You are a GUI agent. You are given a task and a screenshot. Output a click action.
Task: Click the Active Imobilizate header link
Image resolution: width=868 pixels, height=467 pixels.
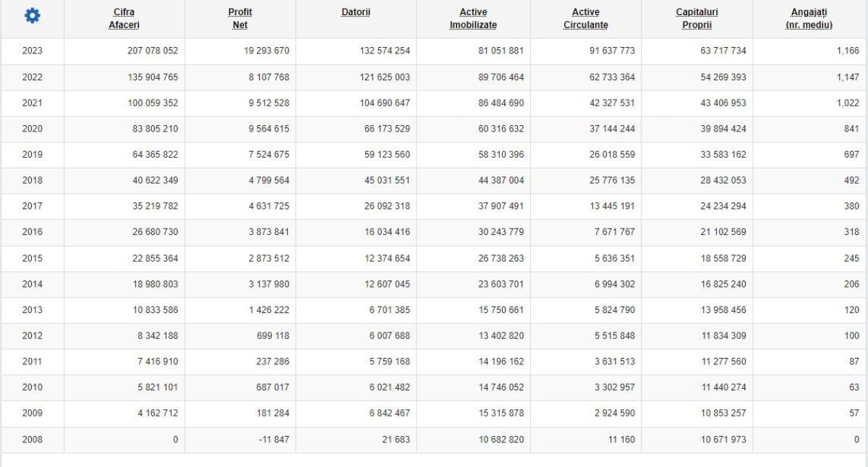[473, 19]
